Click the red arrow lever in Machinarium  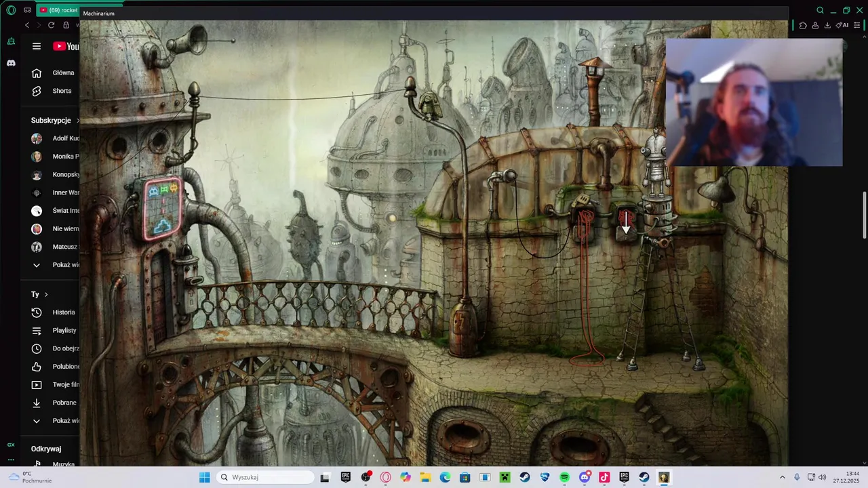(x=626, y=221)
